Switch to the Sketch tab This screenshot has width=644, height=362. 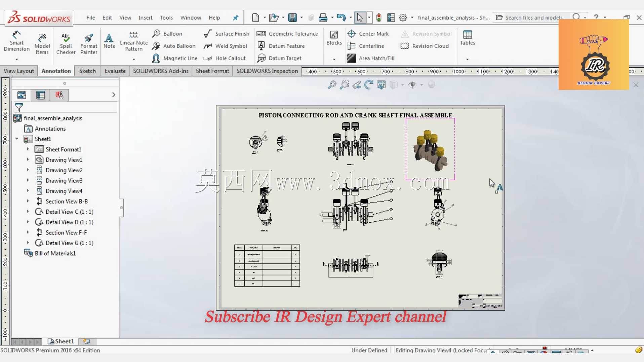pos(87,71)
